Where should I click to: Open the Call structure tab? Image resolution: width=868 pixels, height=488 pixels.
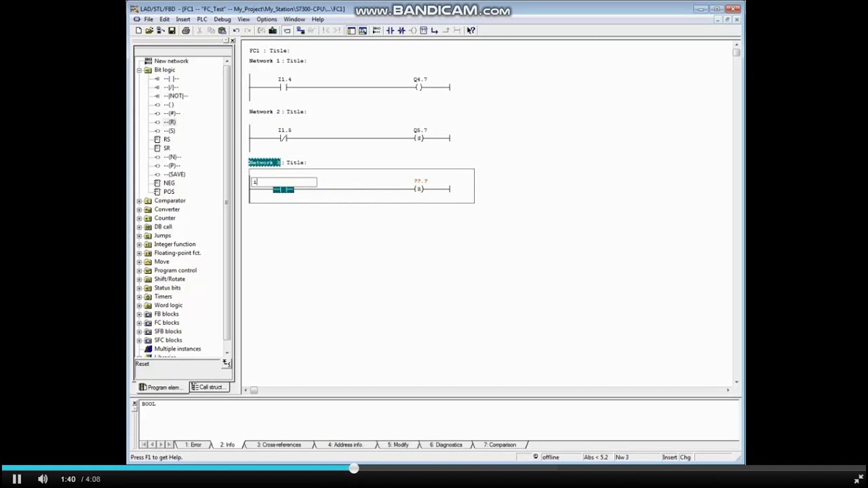[208, 387]
